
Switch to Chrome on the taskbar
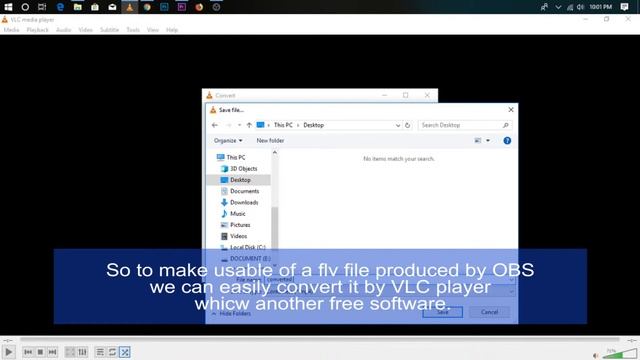(147, 7)
